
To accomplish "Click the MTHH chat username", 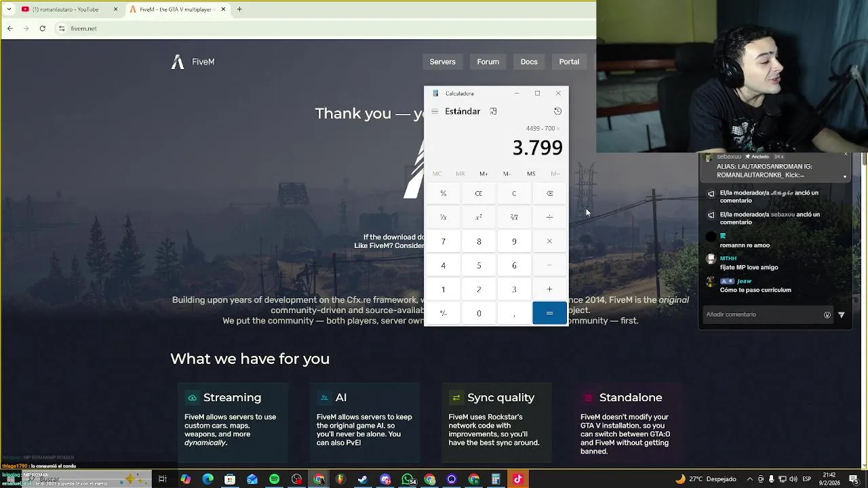I will (x=728, y=258).
